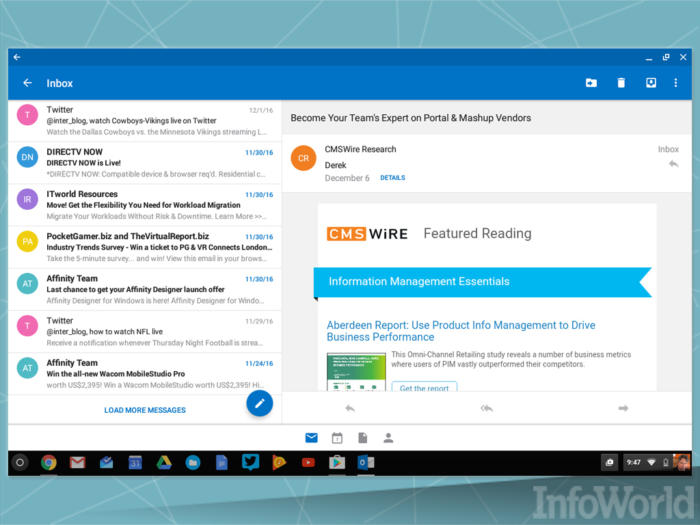Click the window title bar back arrow
The width and height of the screenshot is (700, 525).
click(17, 57)
